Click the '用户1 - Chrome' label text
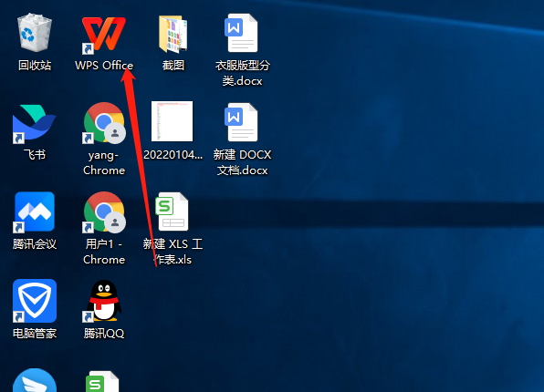The image size is (544, 392). 104,252
